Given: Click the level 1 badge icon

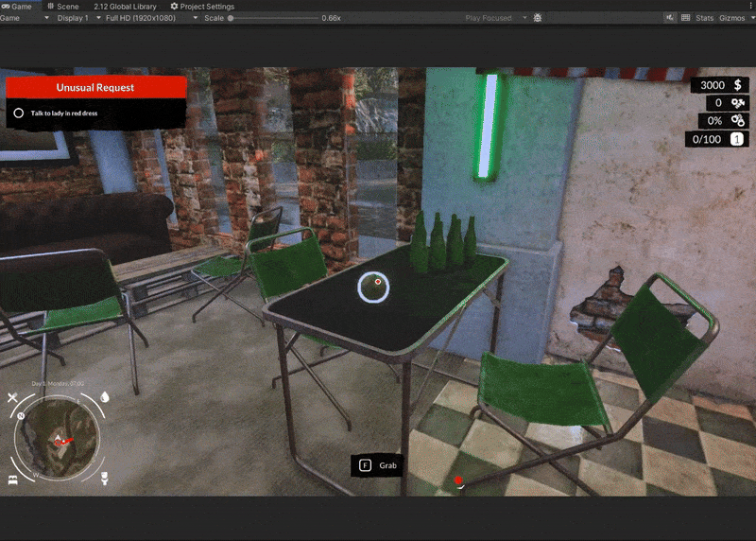Looking at the screenshot, I should (738, 139).
